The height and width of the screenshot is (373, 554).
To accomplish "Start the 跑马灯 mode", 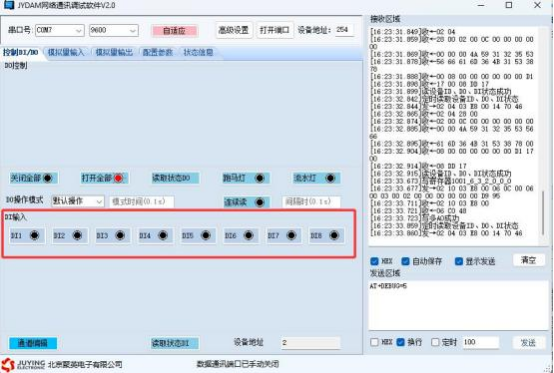I will coord(246,178).
